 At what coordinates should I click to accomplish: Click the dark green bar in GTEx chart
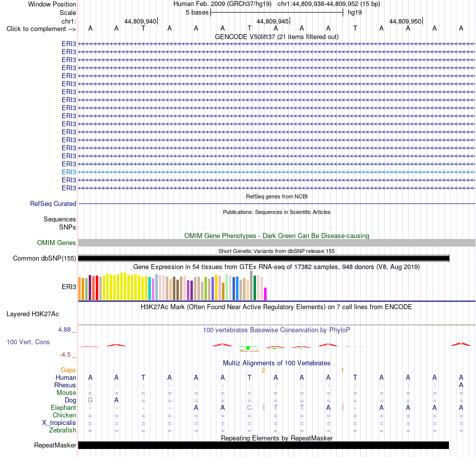tap(255, 288)
